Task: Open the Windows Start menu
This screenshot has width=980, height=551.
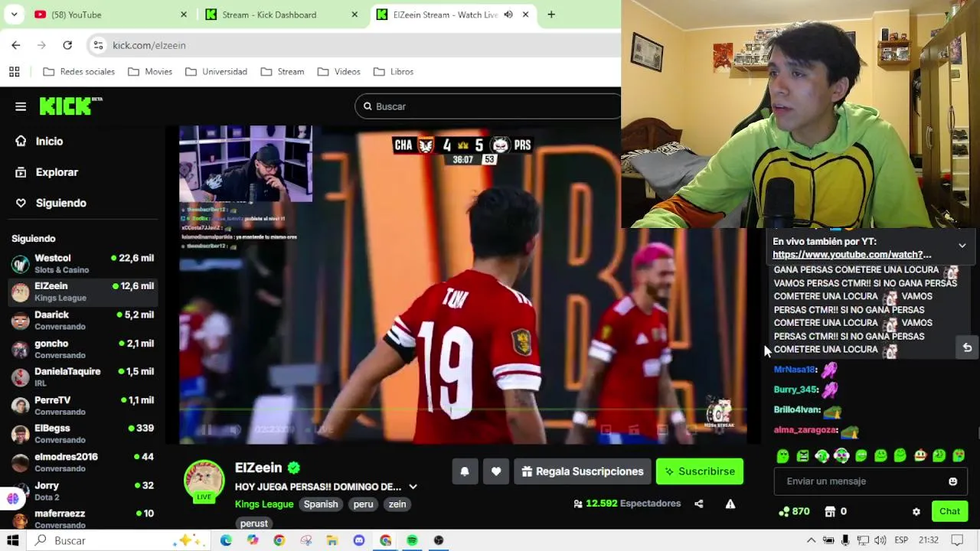Action: [13, 540]
